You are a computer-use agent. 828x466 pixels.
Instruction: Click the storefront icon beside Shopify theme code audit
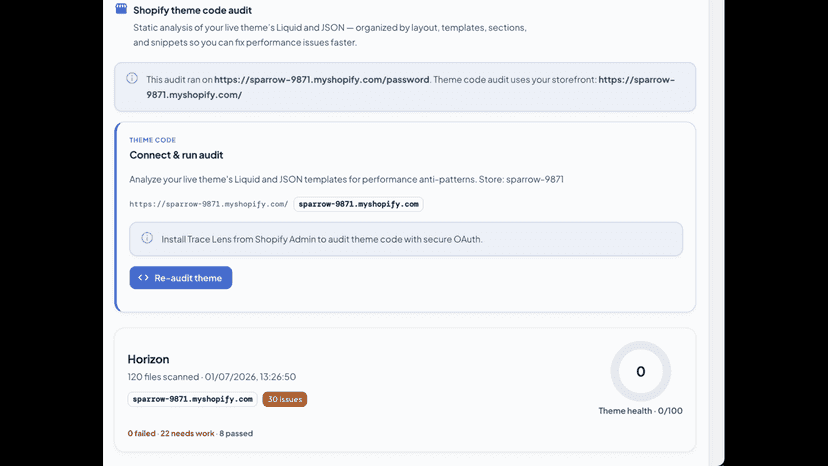[x=121, y=8]
